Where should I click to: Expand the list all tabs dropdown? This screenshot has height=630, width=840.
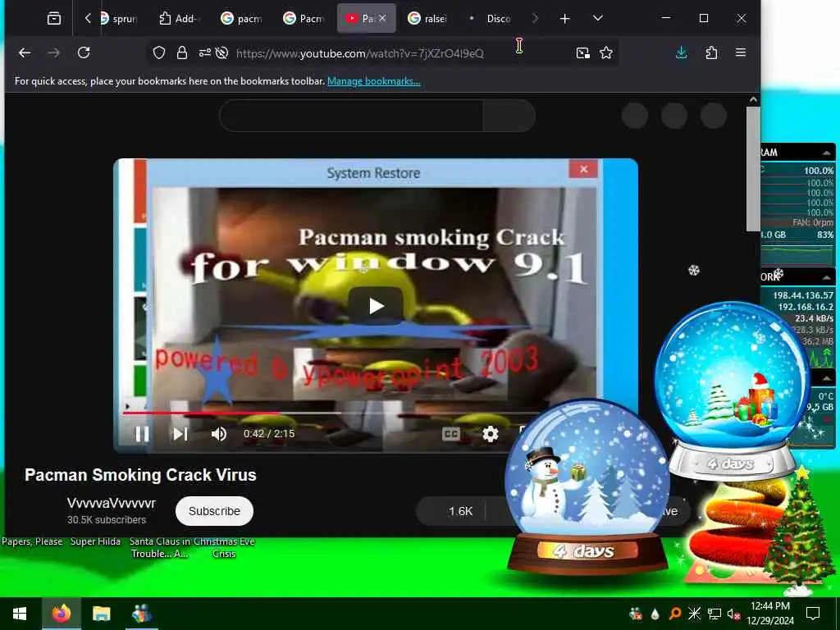[x=598, y=18]
